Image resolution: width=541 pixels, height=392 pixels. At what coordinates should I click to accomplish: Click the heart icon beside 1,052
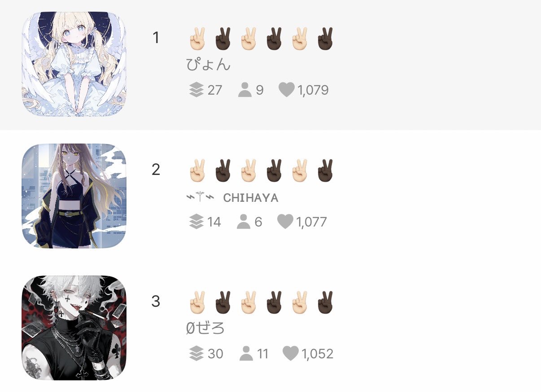[x=291, y=353]
